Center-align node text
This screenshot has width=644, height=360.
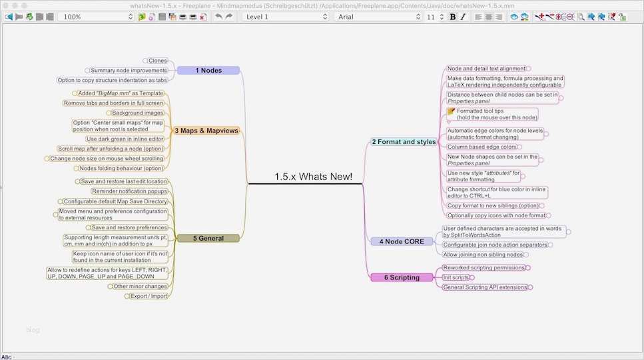coord(489,17)
